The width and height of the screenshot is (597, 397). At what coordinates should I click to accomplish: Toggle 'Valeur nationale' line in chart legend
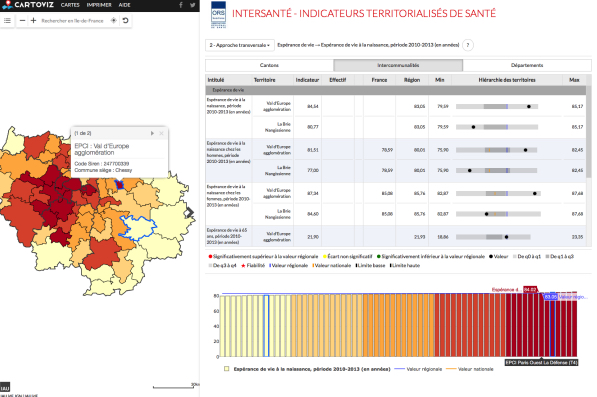469,369
